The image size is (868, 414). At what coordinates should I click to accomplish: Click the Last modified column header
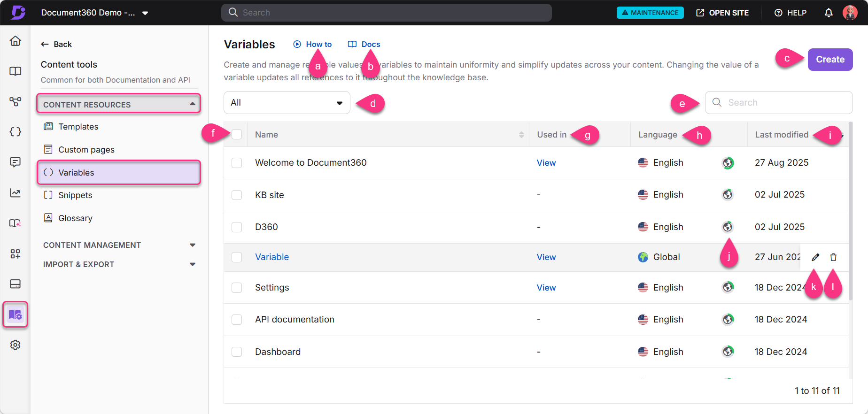pos(782,135)
